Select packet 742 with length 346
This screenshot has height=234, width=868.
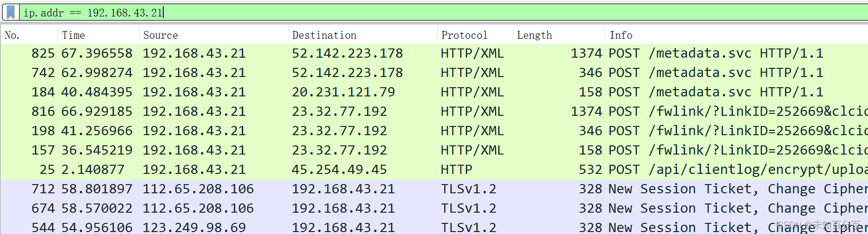click(x=434, y=73)
